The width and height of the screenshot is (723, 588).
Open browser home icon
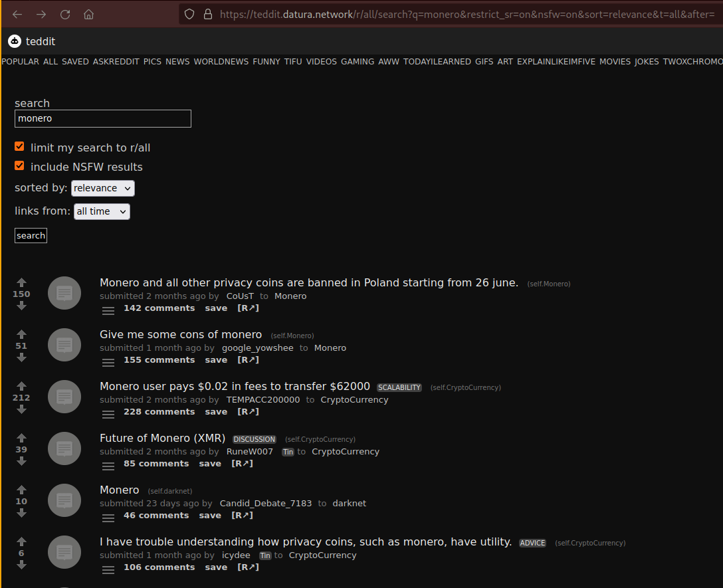pyautogui.click(x=88, y=15)
